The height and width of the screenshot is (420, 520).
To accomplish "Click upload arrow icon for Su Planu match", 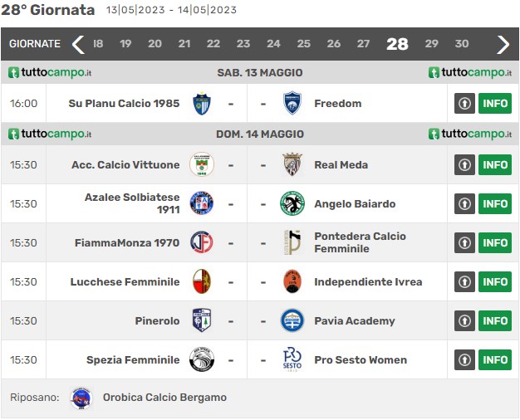I will click(464, 104).
